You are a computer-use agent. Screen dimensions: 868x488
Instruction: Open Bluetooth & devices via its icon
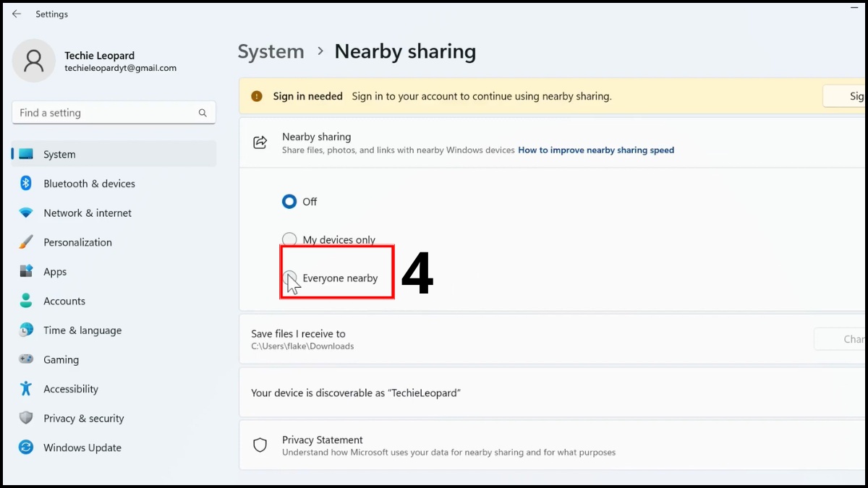point(26,184)
